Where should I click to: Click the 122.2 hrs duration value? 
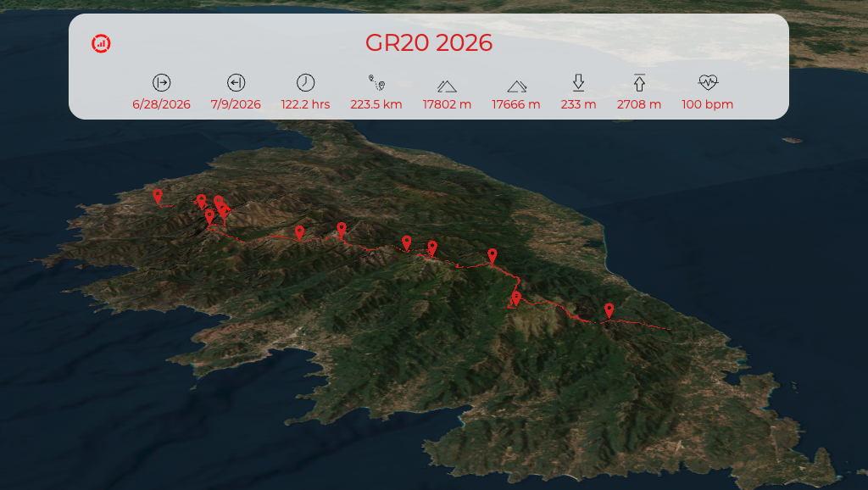click(x=305, y=104)
